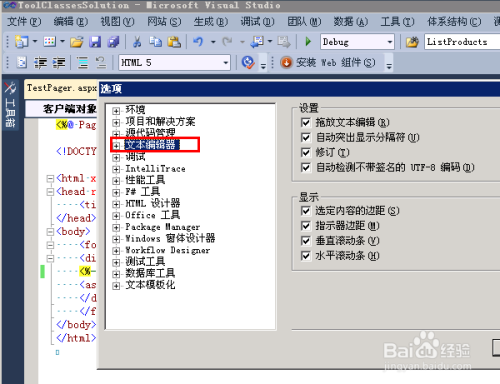This screenshot has width=500, height=384.
Task: Open the 视图 menu
Action: pos(118,22)
